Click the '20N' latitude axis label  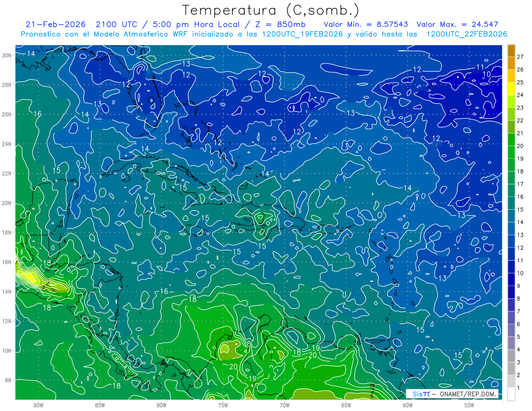pos(6,203)
